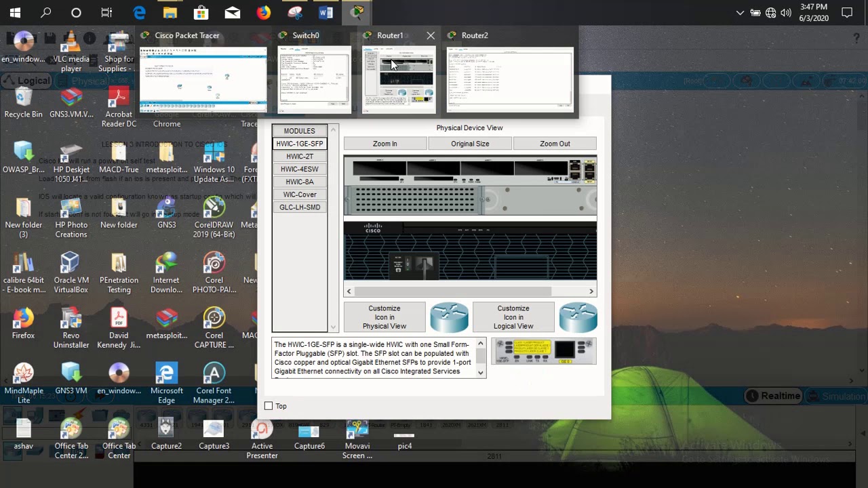Click the HWIC-1GE-SFP module preview image
Viewport: 868px width, 488px height.
tap(545, 351)
